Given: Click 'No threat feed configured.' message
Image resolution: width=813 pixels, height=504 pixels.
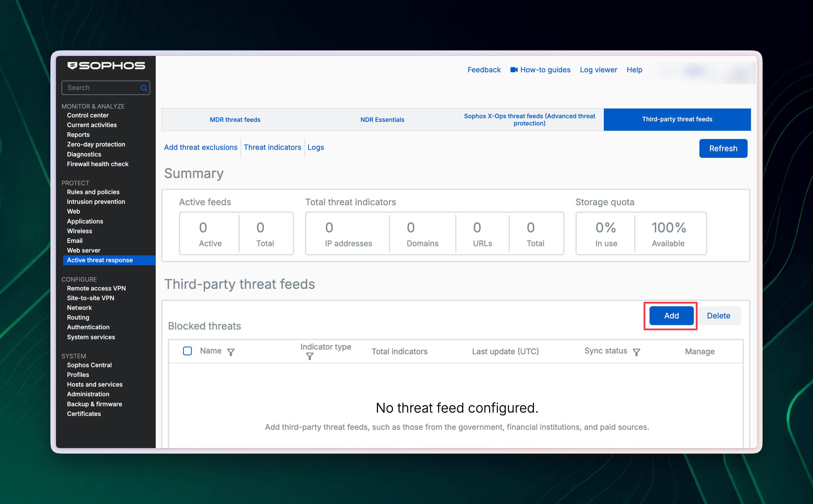Looking at the screenshot, I should coord(457,408).
